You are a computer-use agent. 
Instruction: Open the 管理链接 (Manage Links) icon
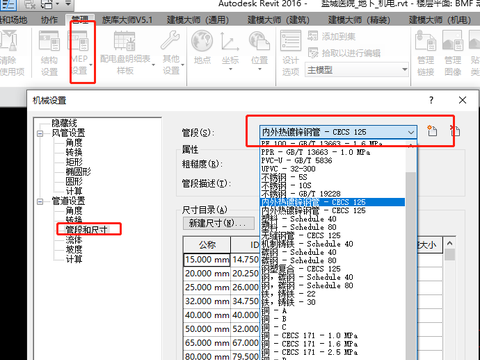tap(425, 41)
